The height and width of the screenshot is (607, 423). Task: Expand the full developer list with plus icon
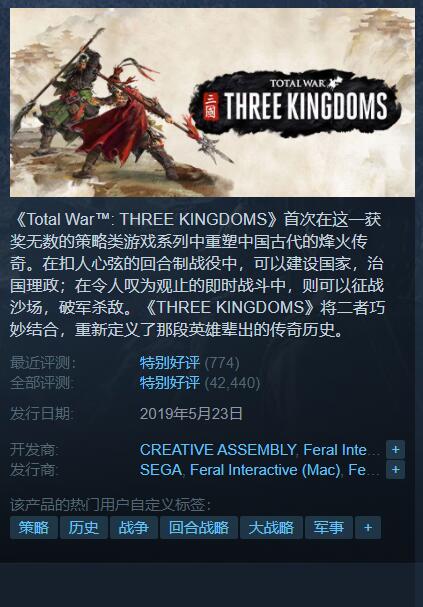[x=395, y=449]
